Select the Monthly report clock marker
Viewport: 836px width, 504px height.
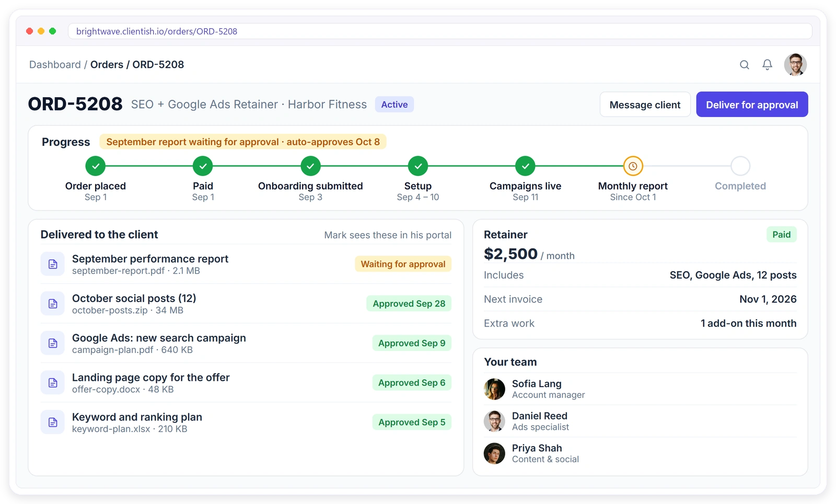[x=633, y=166]
